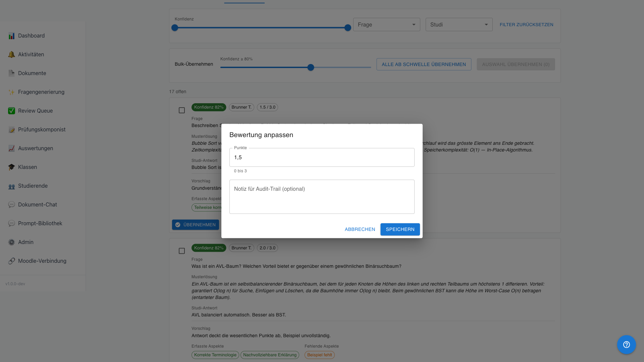Open the help question mark button
The height and width of the screenshot is (362, 644).
(x=626, y=345)
